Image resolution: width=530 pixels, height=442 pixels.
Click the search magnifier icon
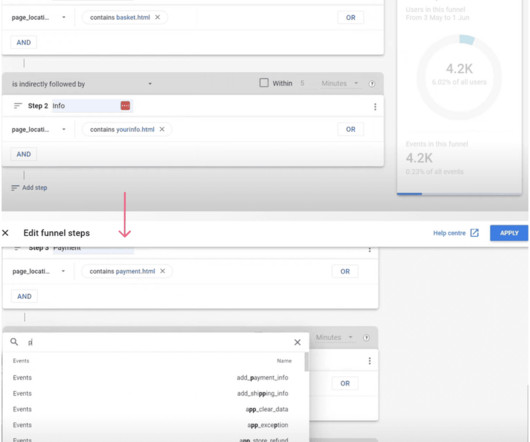click(14, 342)
